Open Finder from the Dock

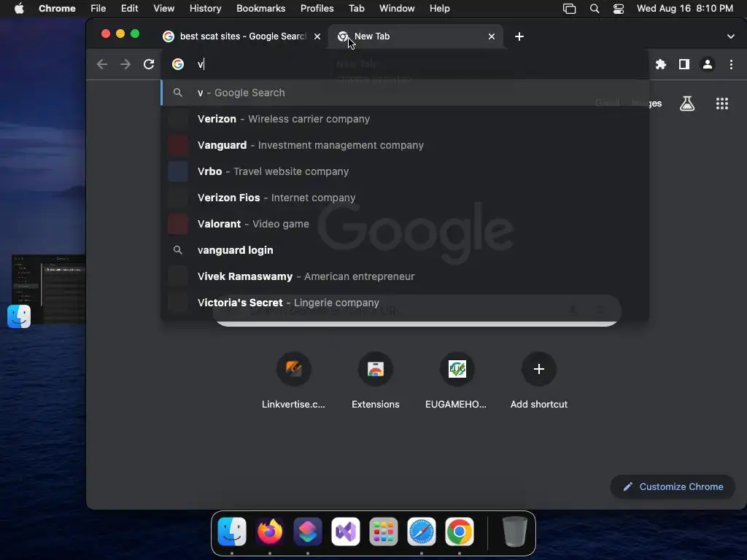point(232,532)
